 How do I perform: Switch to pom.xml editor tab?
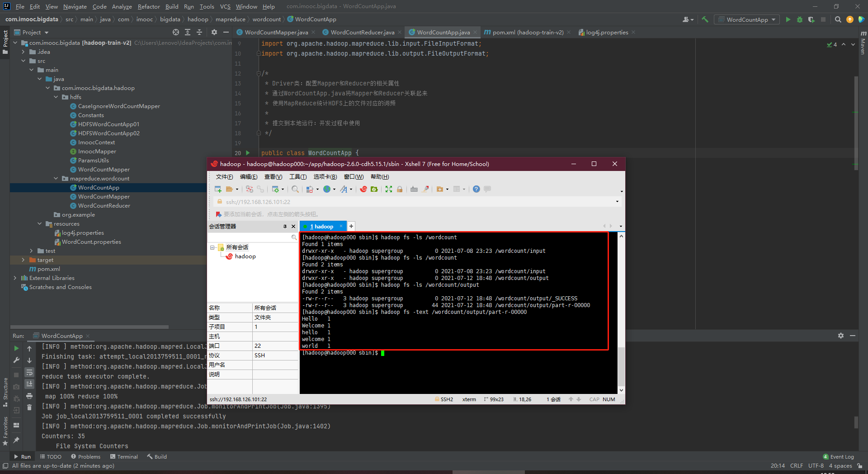click(x=527, y=32)
